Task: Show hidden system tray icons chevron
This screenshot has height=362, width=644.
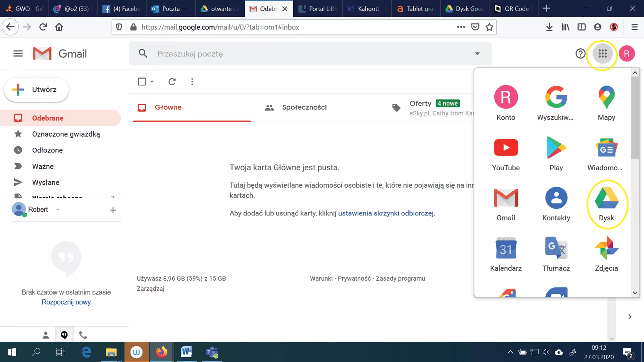Action: [510, 352]
